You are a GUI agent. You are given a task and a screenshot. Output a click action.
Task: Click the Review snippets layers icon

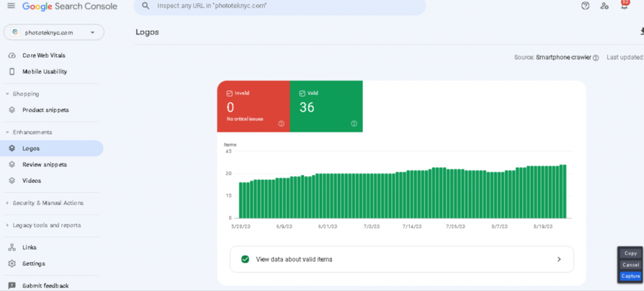12,165
